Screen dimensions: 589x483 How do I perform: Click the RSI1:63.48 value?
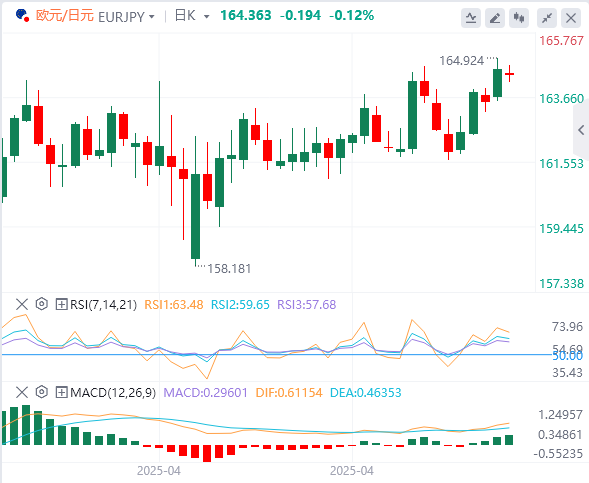(x=174, y=305)
